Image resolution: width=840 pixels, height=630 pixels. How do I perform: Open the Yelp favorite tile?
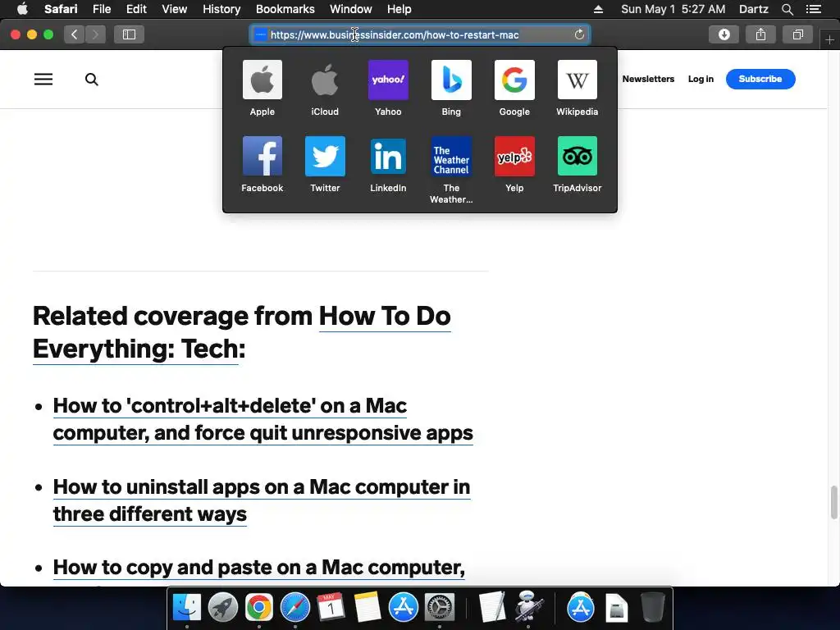click(x=514, y=164)
